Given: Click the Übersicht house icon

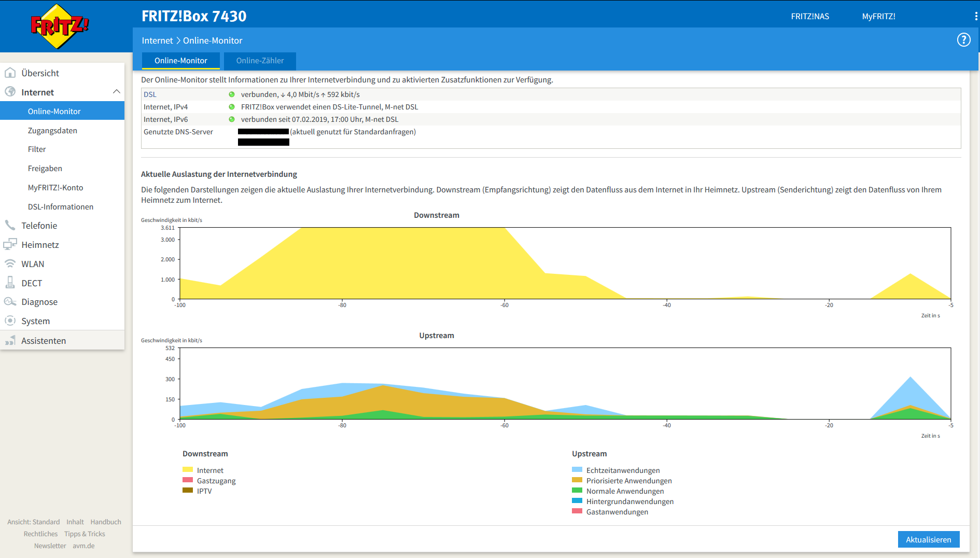Looking at the screenshot, I should pyautogui.click(x=10, y=73).
